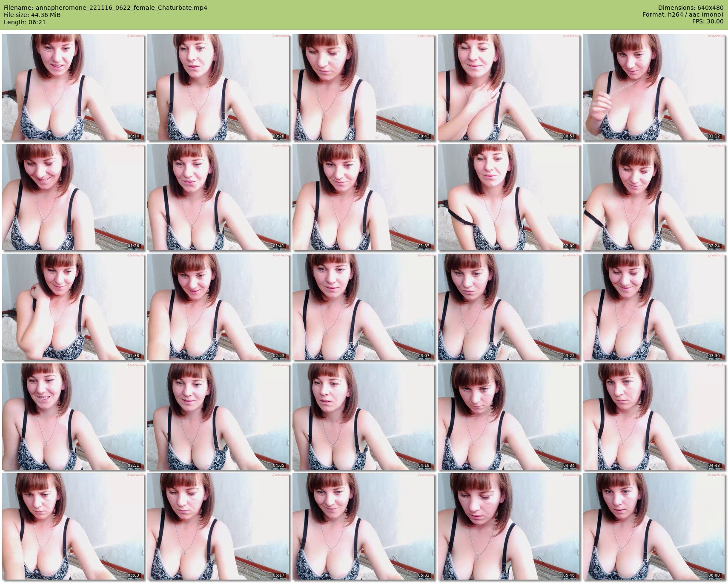Click the frame marked 01:41

pos(218,197)
